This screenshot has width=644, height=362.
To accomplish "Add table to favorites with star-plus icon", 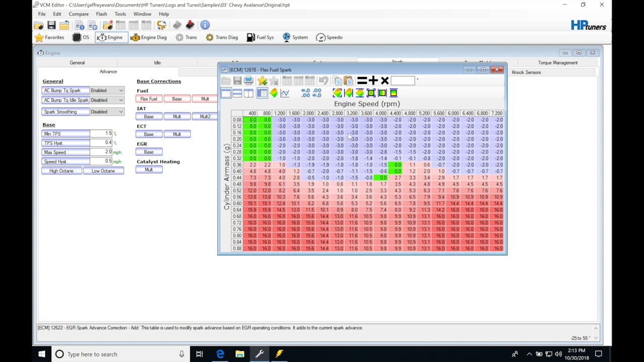I will pyautogui.click(x=262, y=80).
